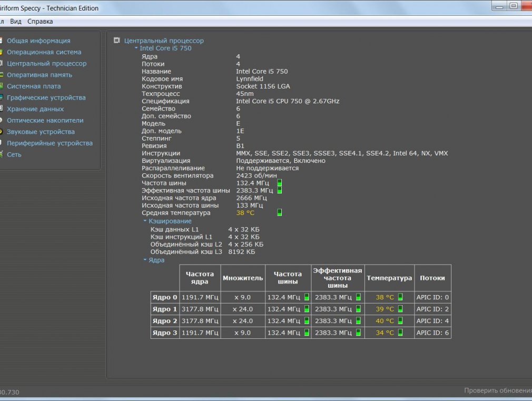Click the Intel Core i5 CPU 750 @ 2.67GHz specification
The height and width of the screenshot is (401, 532).
coord(288,101)
